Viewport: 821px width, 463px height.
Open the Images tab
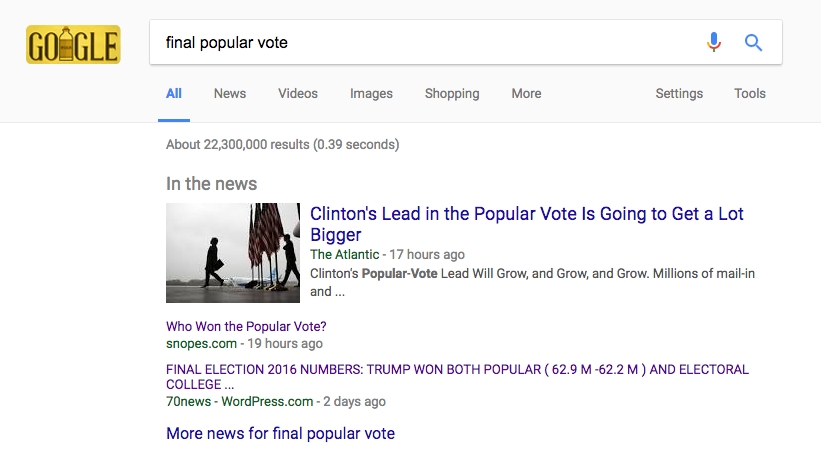371,94
